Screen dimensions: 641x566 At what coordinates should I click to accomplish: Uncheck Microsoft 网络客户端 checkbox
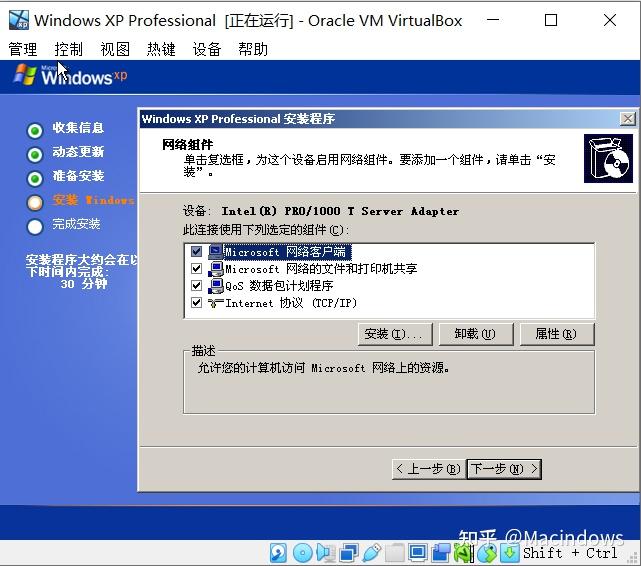[x=197, y=251]
